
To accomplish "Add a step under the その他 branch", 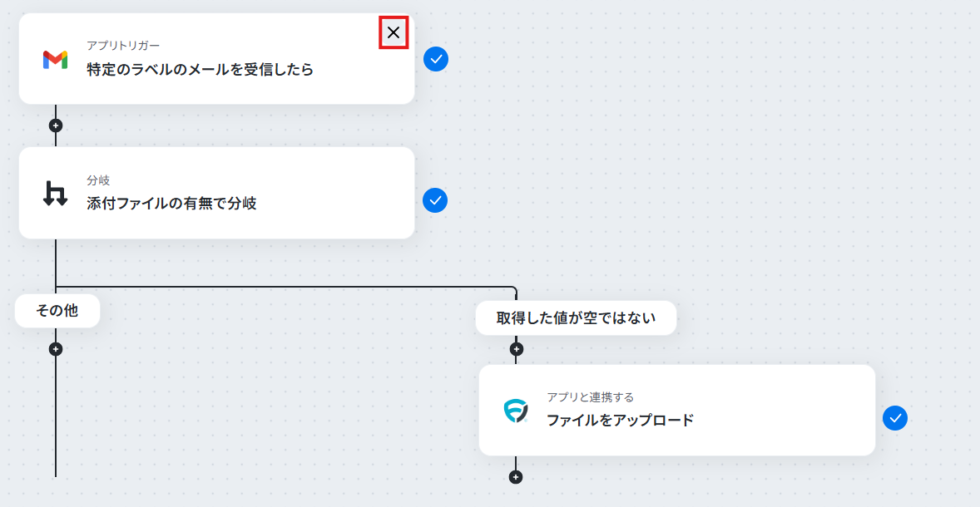I will tap(56, 349).
